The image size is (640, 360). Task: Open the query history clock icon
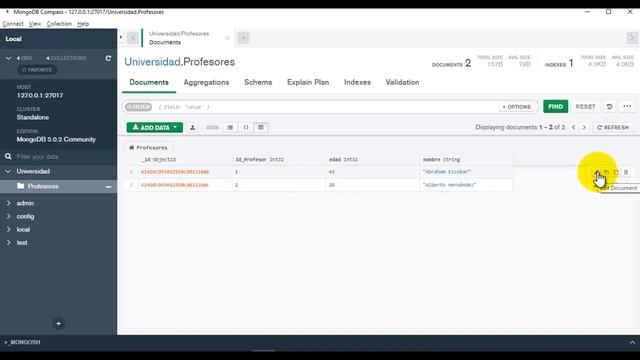(x=609, y=107)
